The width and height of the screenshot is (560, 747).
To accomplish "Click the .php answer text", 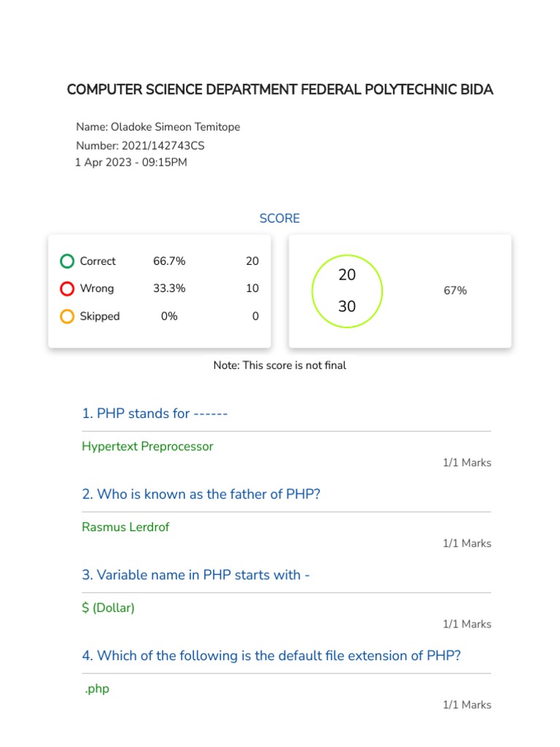I will pyautogui.click(x=97, y=689).
